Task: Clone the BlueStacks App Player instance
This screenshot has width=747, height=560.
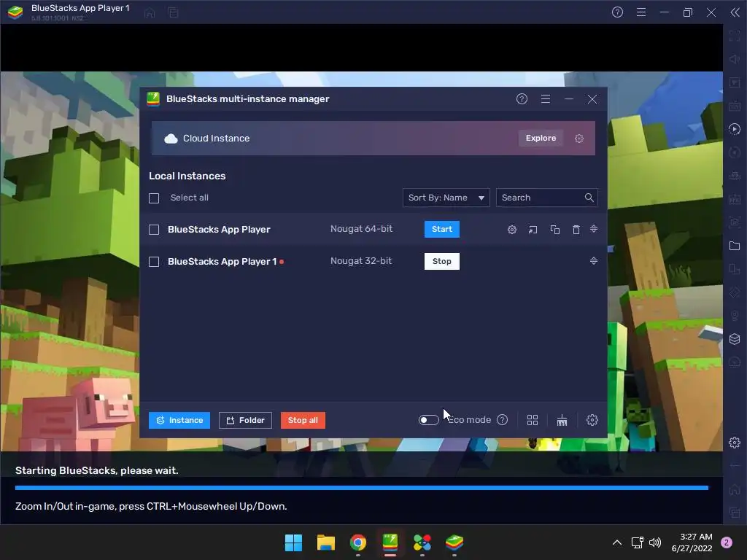Action: click(554, 230)
